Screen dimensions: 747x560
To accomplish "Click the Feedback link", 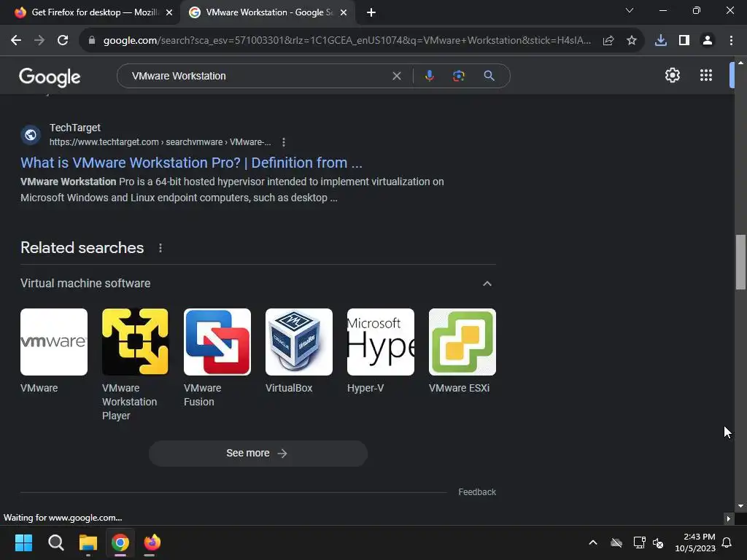I will (477, 492).
